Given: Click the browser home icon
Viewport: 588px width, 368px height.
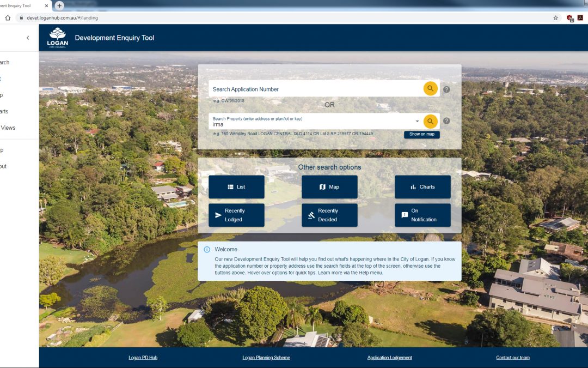Looking at the screenshot, I should [8, 17].
